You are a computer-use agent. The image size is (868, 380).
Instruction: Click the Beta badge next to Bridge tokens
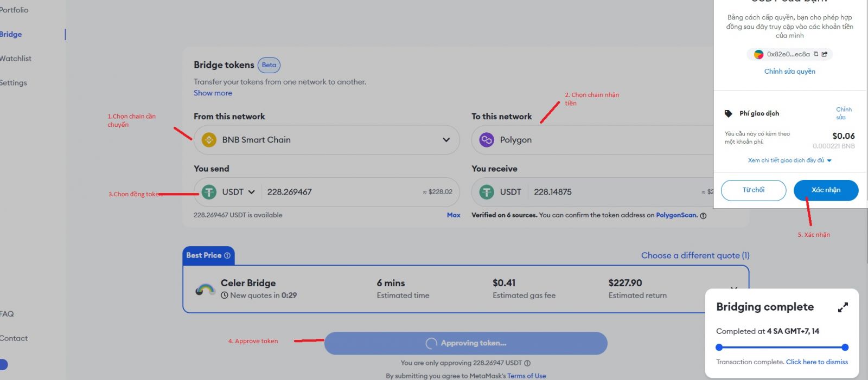[269, 65]
